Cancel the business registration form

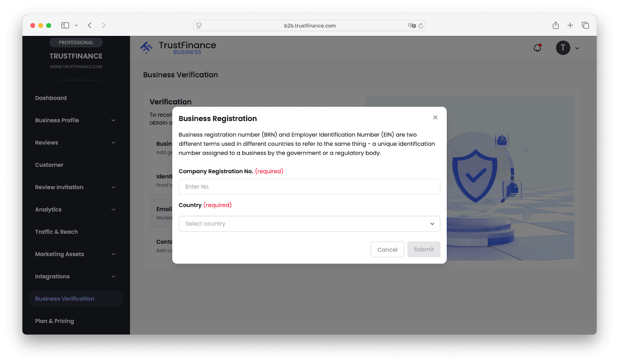[x=387, y=250]
